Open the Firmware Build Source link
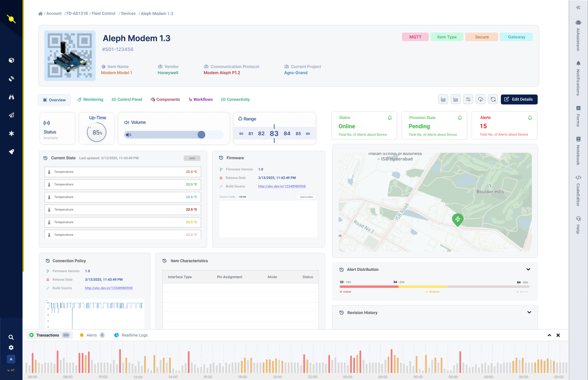The width and height of the screenshot is (588, 380). pyautogui.click(x=282, y=186)
